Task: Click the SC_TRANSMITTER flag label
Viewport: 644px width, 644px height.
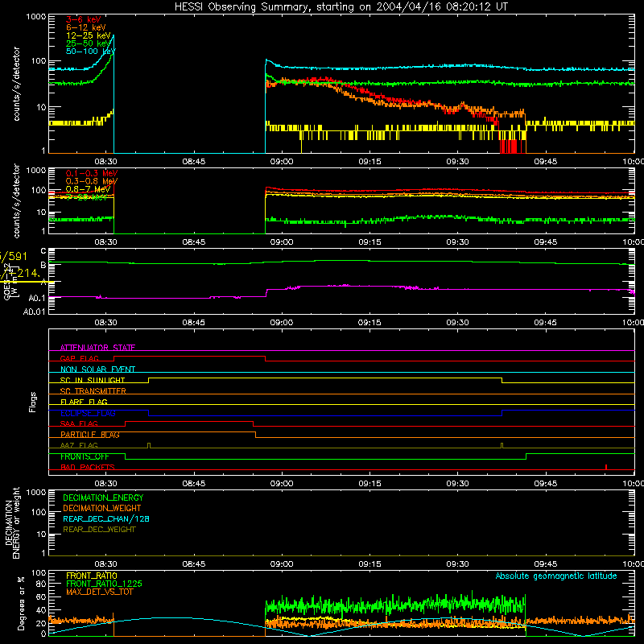Action: (x=93, y=391)
